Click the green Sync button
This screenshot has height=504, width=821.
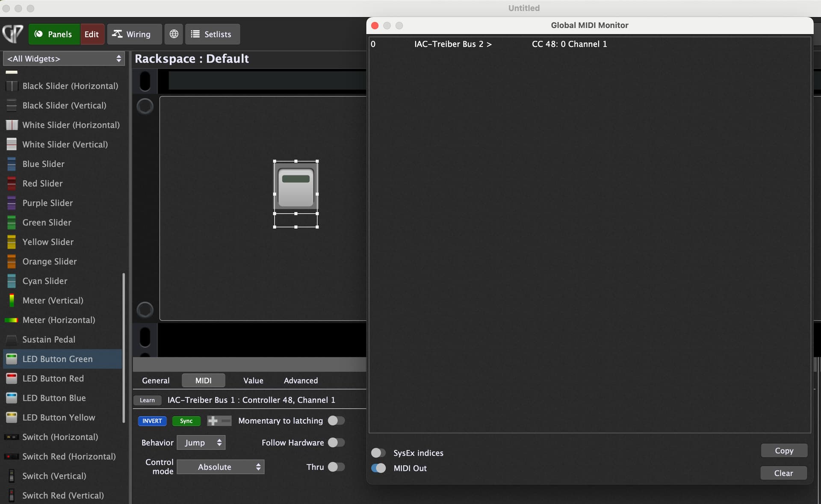[186, 421]
